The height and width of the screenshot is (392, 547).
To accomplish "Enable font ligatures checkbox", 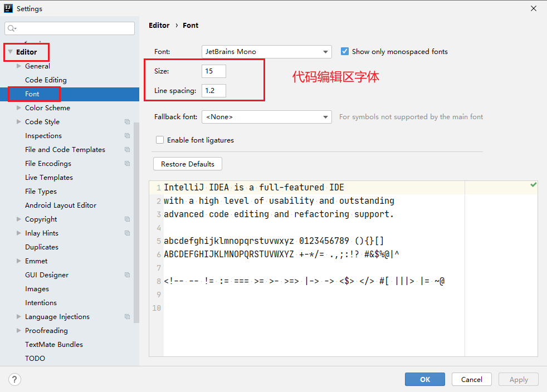I will point(160,140).
